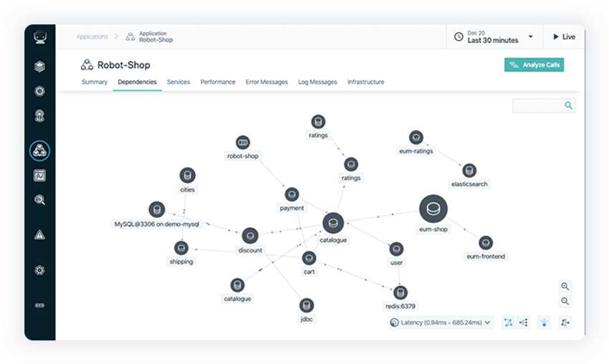The image size is (609, 364).
Task: Open the Last 30 minutes time picker
Action: click(493, 37)
